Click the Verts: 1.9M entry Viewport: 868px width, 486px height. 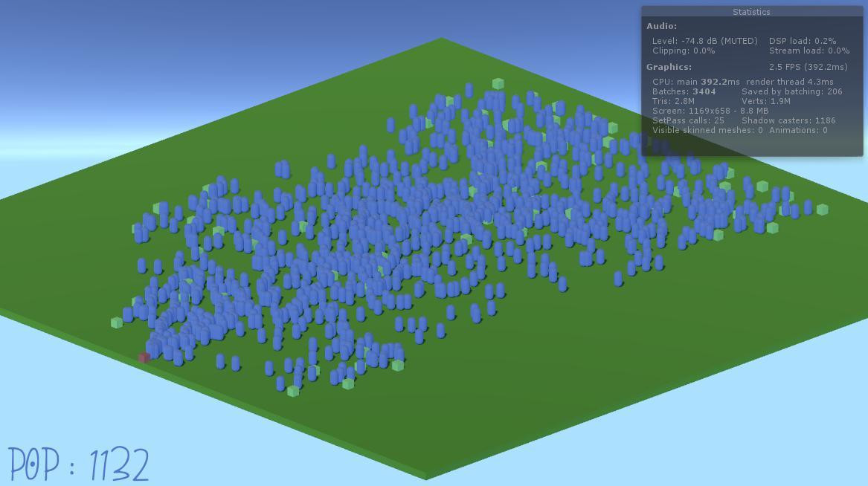coord(766,101)
